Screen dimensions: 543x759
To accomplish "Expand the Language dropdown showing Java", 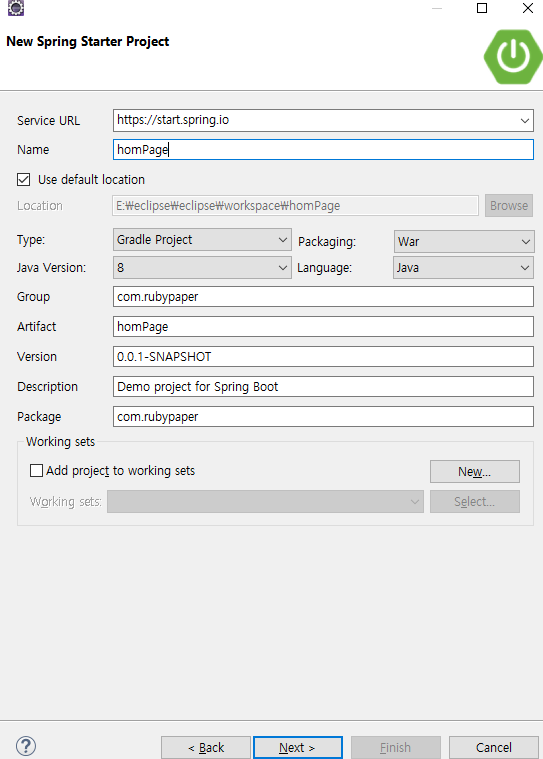I will click(x=464, y=268).
